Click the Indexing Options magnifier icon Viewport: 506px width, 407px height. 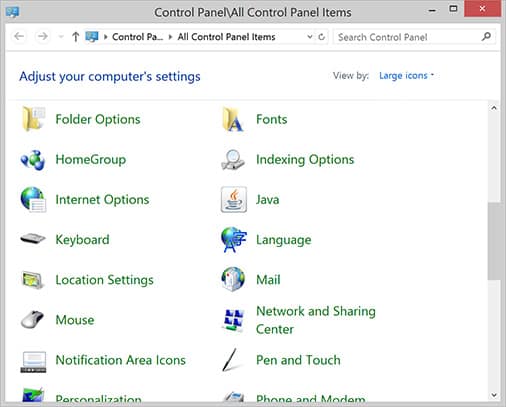tap(233, 160)
